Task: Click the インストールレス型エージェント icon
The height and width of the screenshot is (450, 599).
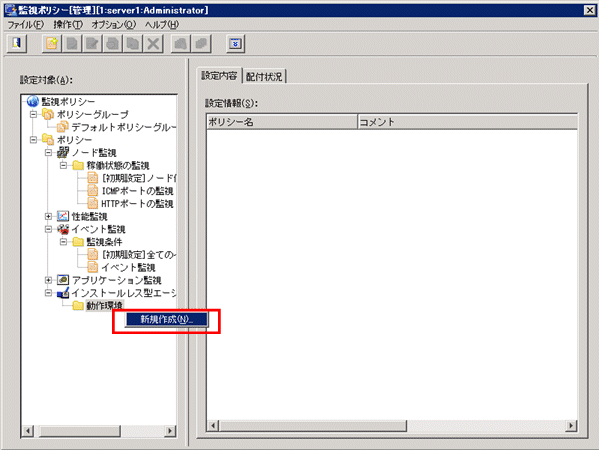Action: 63,293
